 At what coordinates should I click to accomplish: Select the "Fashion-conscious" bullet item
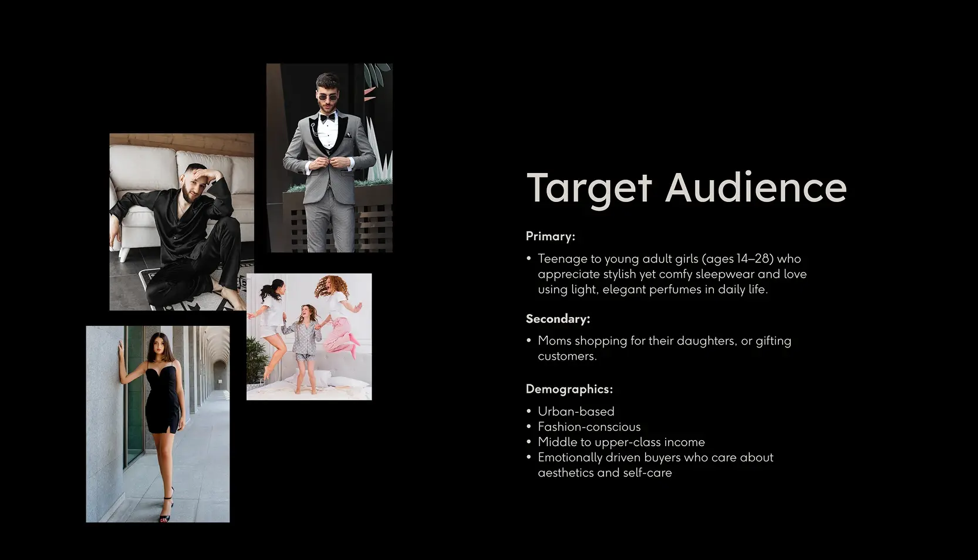pyautogui.click(x=589, y=427)
